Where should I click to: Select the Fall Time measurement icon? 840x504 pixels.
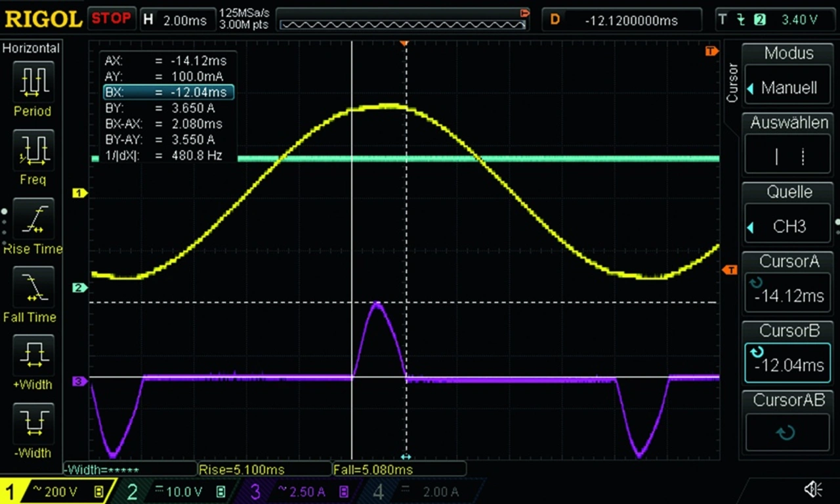click(x=32, y=287)
